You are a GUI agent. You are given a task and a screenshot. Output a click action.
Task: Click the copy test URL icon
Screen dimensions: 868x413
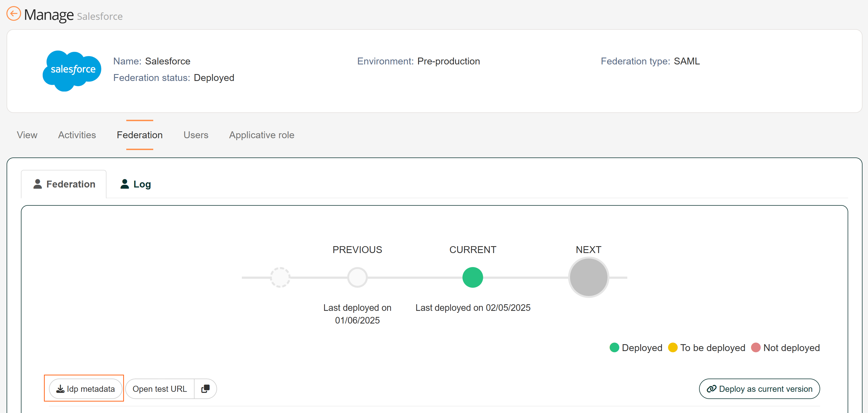[x=205, y=389]
